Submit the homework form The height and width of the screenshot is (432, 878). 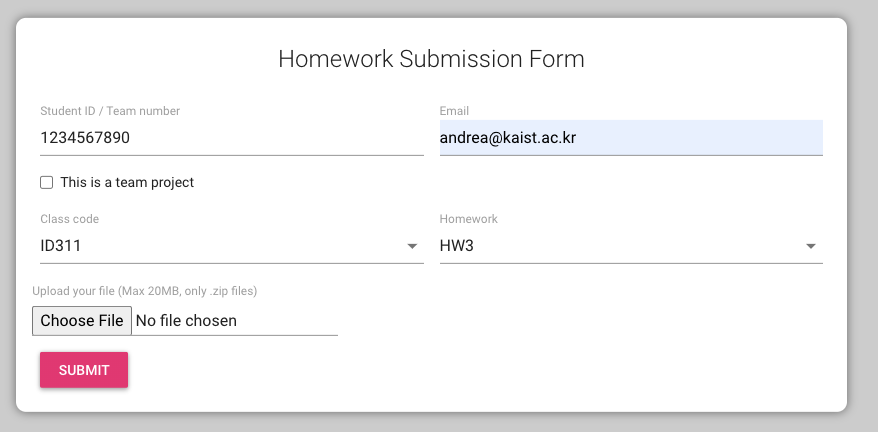[84, 370]
